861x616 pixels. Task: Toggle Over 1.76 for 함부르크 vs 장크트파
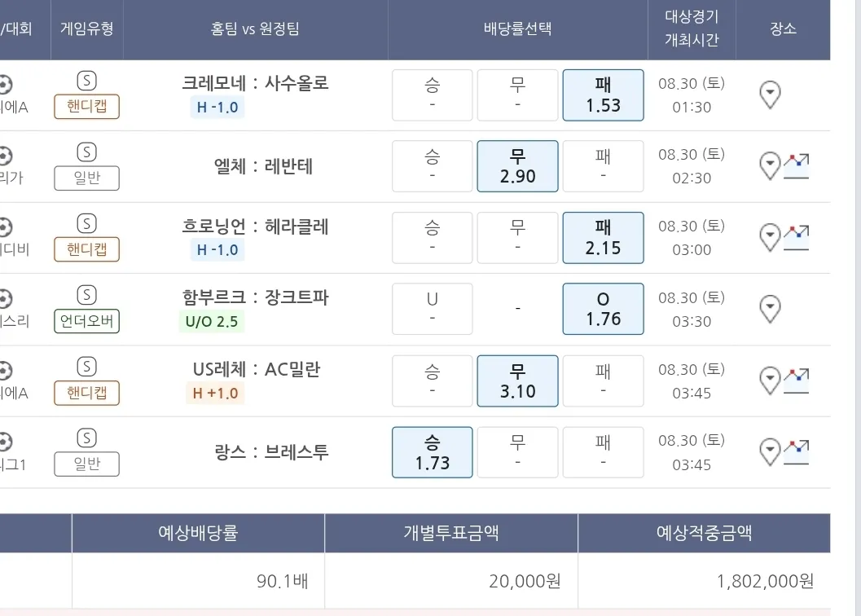(x=603, y=309)
